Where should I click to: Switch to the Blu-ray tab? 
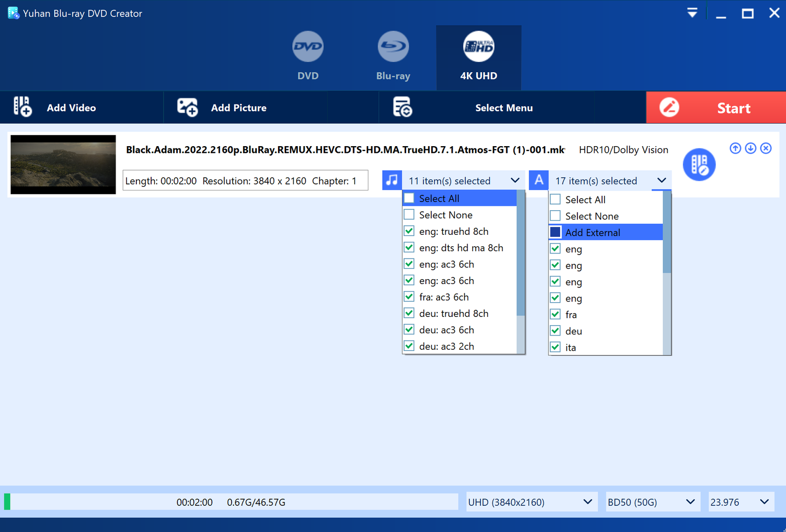coord(393,57)
